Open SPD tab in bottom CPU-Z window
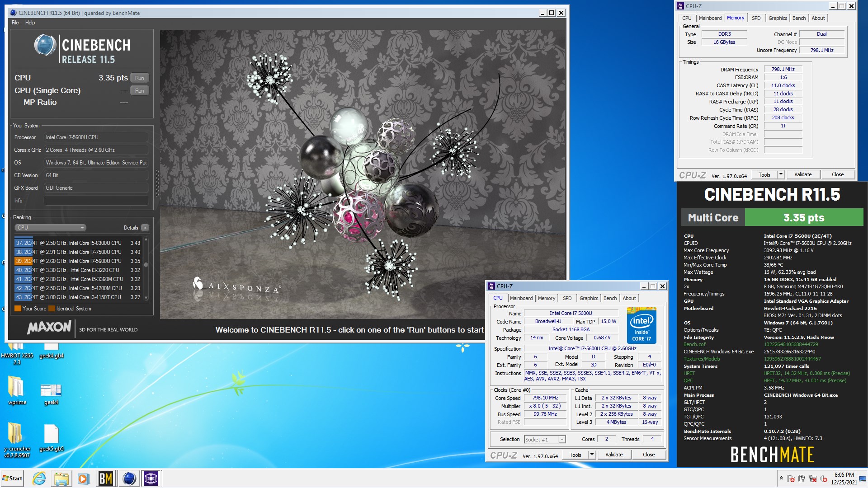 [567, 298]
